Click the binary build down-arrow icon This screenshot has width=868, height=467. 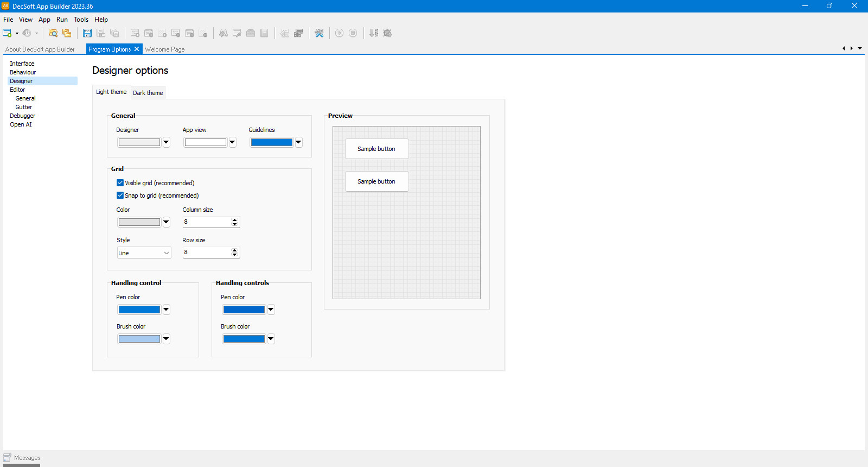[x=374, y=33]
